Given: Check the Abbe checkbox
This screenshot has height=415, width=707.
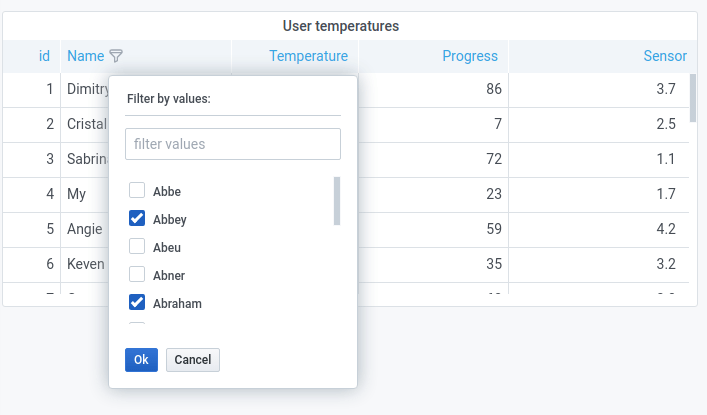Looking at the screenshot, I should 138,191.
